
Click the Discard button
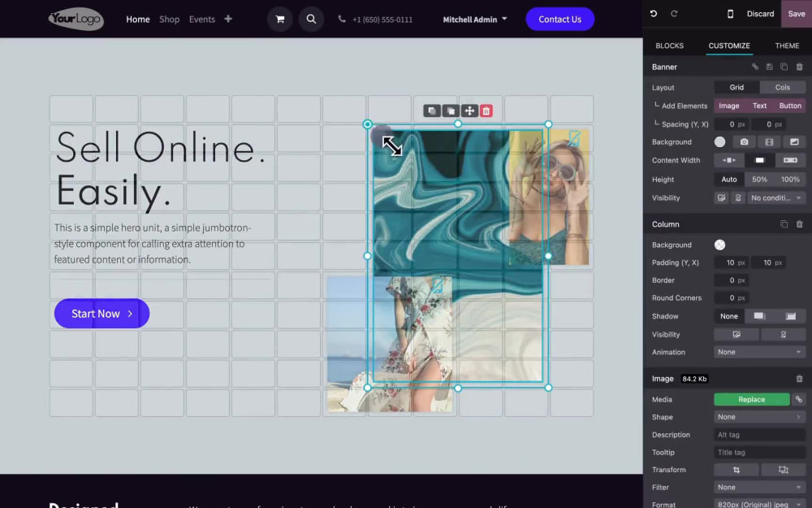point(760,14)
